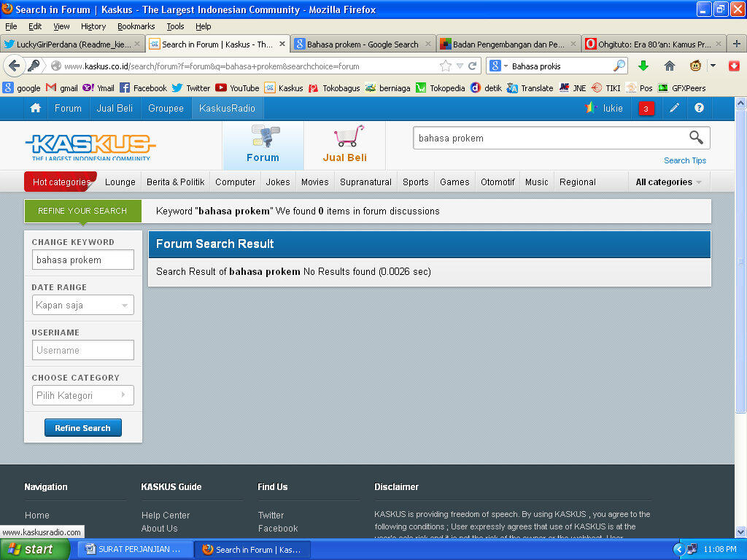The height and width of the screenshot is (560, 747).
Task: Expand the dropdown arrow beside the monkey icon
Action: (x=713, y=66)
